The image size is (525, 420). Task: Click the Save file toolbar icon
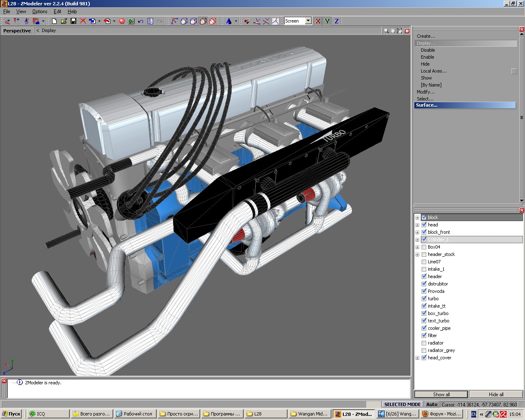(73, 21)
